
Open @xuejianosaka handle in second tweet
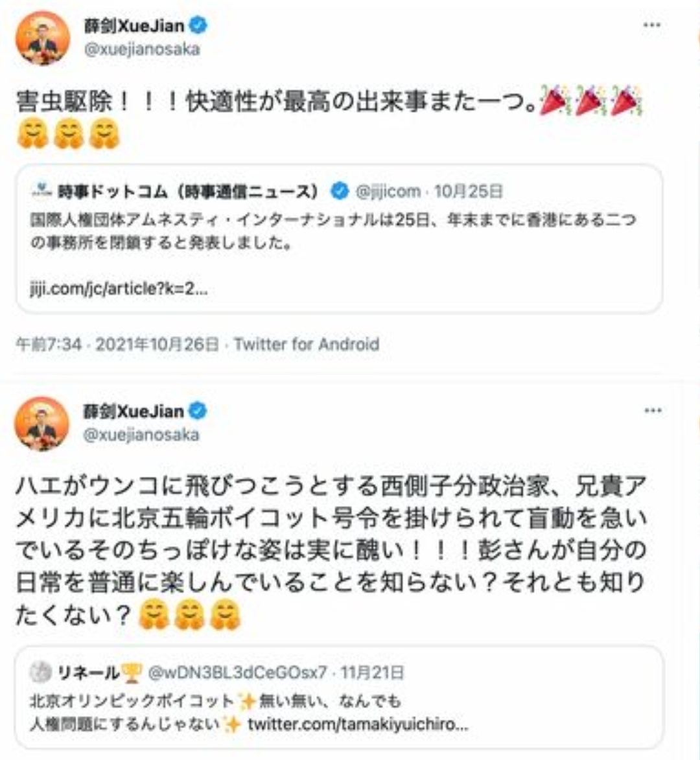[x=141, y=435]
